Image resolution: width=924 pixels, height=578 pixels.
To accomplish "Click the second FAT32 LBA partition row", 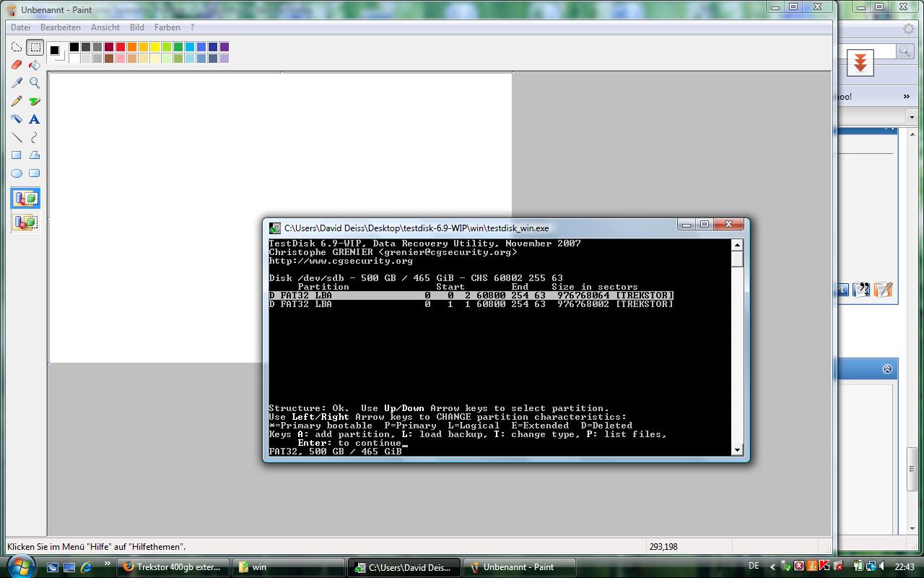I will tap(471, 304).
